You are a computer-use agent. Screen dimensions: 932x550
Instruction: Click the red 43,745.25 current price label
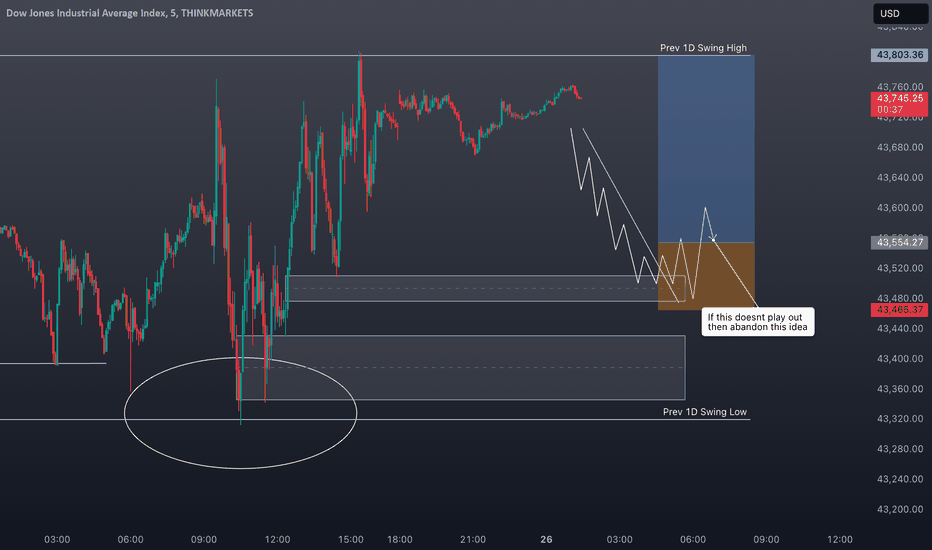pyautogui.click(x=899, y=103)
